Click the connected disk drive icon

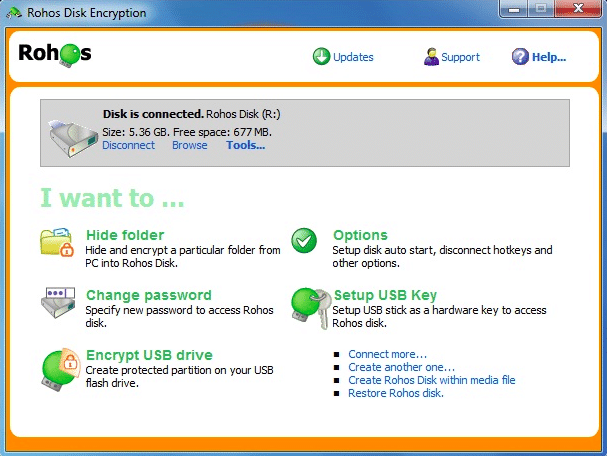(73, 138)
